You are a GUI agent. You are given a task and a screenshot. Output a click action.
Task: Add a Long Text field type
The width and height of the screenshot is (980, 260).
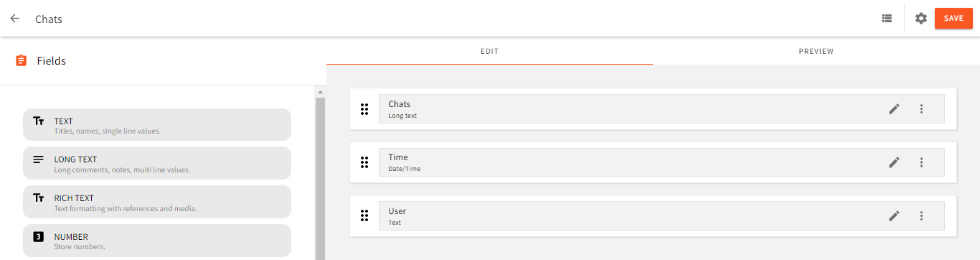[157, 163]
